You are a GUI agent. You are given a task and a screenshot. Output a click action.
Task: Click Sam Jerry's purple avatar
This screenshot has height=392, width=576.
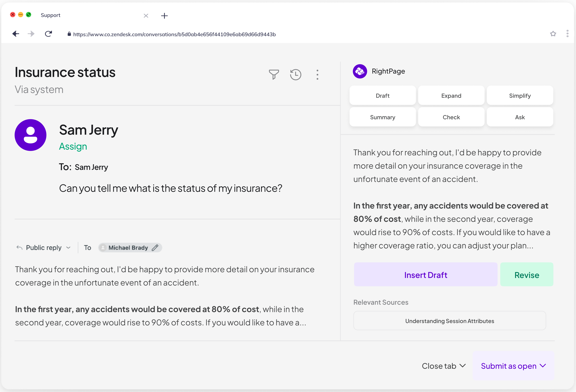coord(30,135)
